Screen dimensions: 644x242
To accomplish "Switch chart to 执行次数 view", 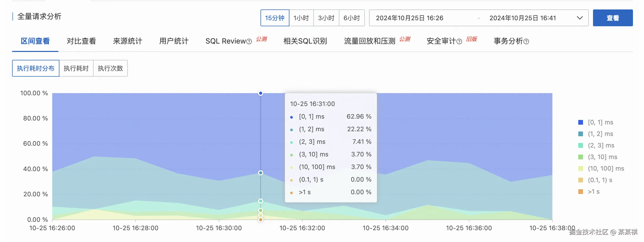I will pyautogui.click(x=110, y=68).
